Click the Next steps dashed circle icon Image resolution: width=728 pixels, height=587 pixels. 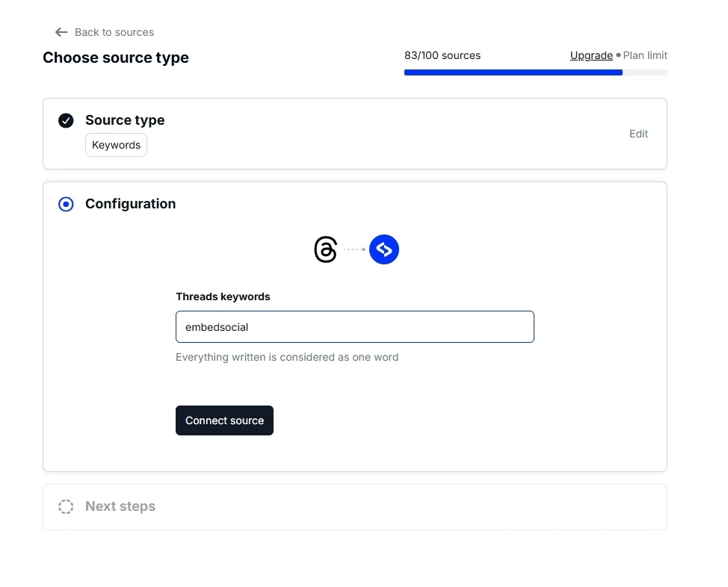pyautogui.click(x=66, y=507)
